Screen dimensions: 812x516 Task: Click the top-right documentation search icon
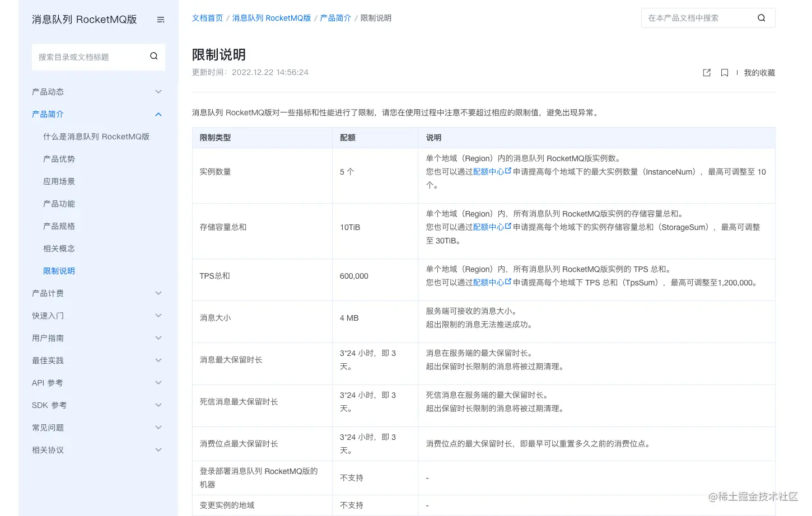coord(762,18)
